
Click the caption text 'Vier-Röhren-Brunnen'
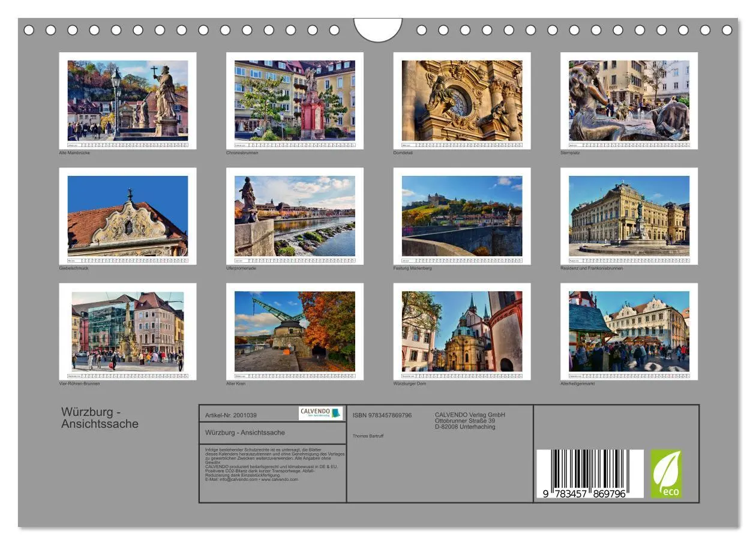pyautogui.click(x=80, y=384)
